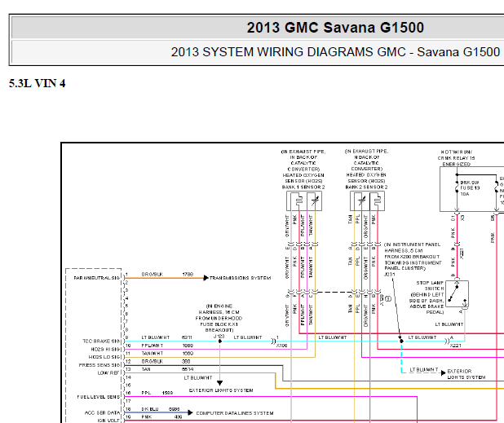Select the '2013 SYSTEM WIRING DIAGRAMS' subtitle line
504x423 pixels.
point(335,52)
